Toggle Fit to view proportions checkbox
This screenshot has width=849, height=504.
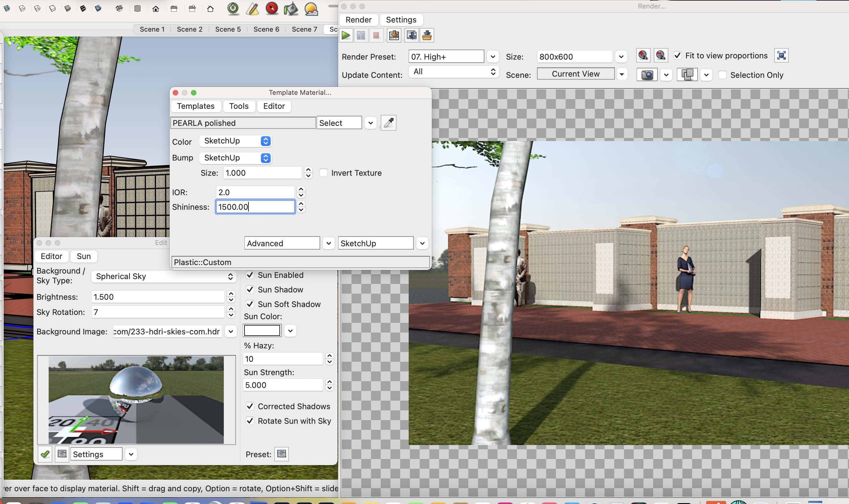(x=677, y=55)
